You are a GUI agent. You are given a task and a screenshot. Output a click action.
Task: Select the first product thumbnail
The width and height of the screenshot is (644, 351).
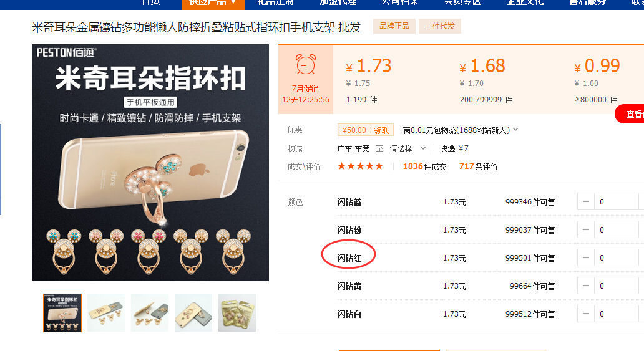point(62,313)
